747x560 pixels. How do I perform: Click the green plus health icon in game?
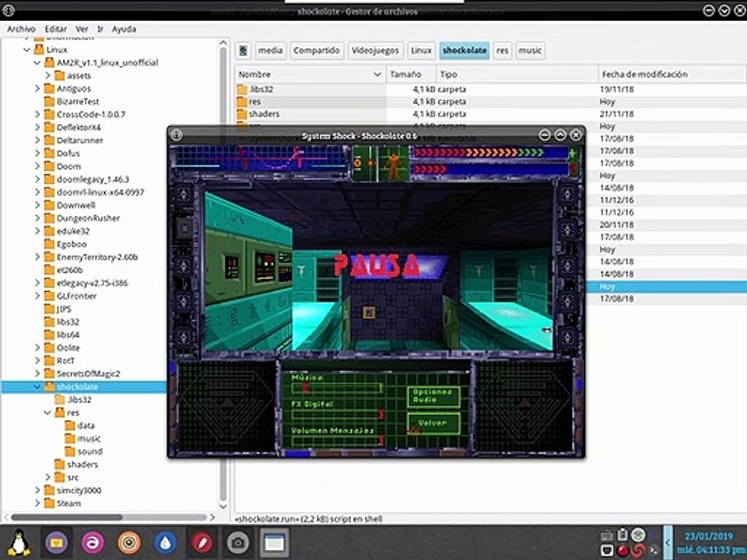click(573, 153)
